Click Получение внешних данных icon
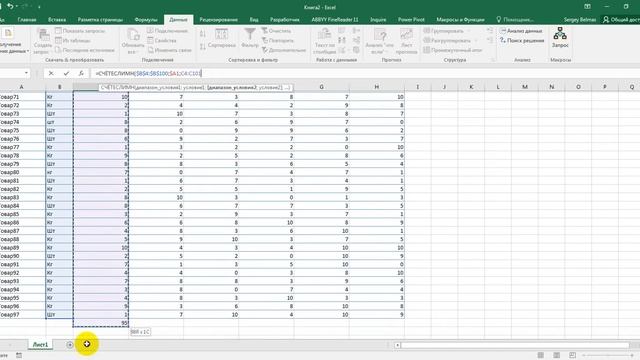The width and height of the screenshot is (640, 360). point(8,33)
